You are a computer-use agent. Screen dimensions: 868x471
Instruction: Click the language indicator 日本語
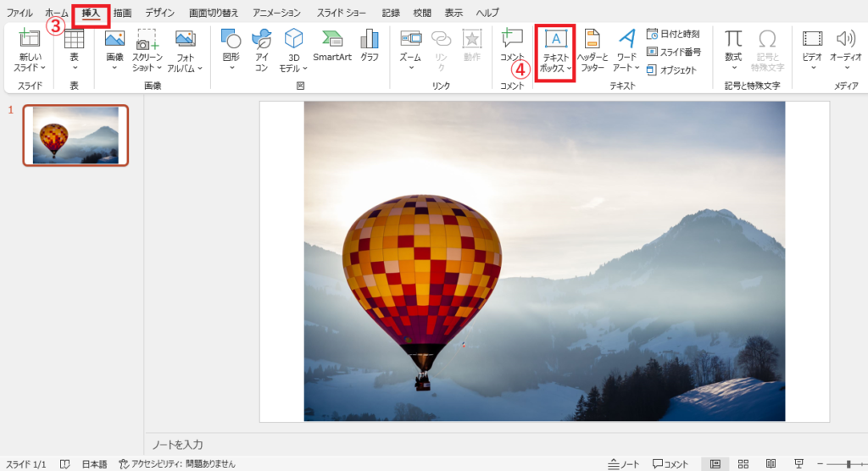point(95,464)
